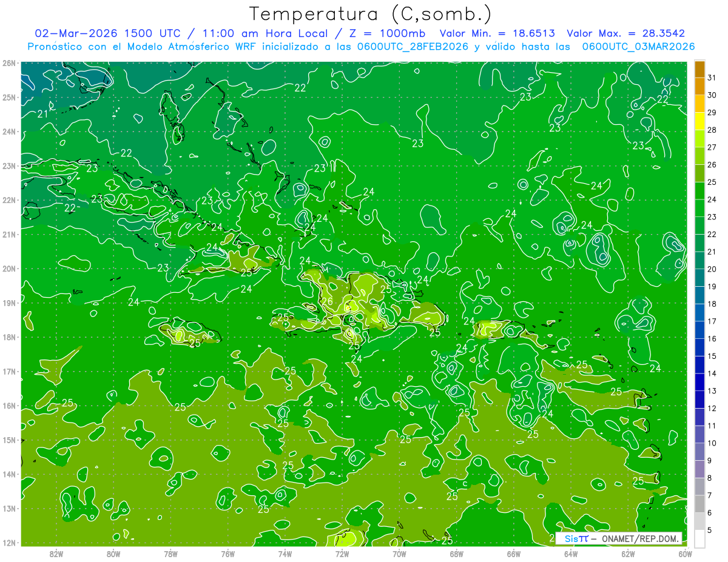Click the 'SisTT – ONAMET/REP.DOM.' credit box
Screen dimensions: 728x562
(x=619, y=538)
